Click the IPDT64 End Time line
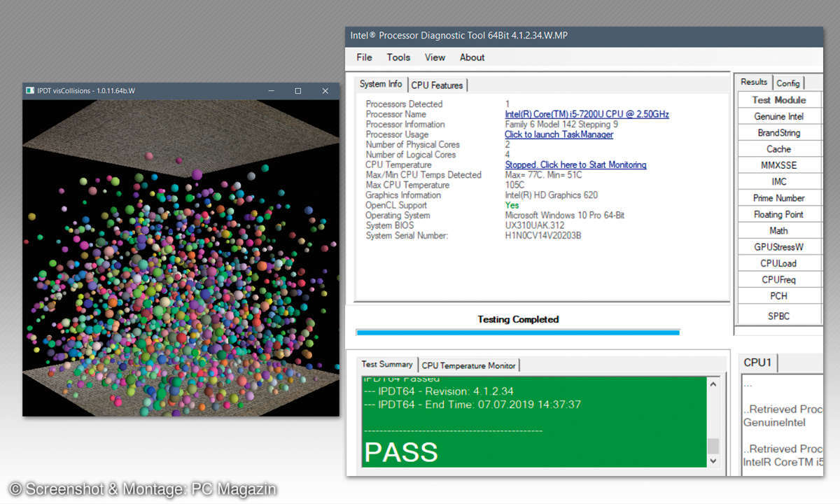Image resolution: width=840 pixels, height=504 pixels. (x=472, y=405)
